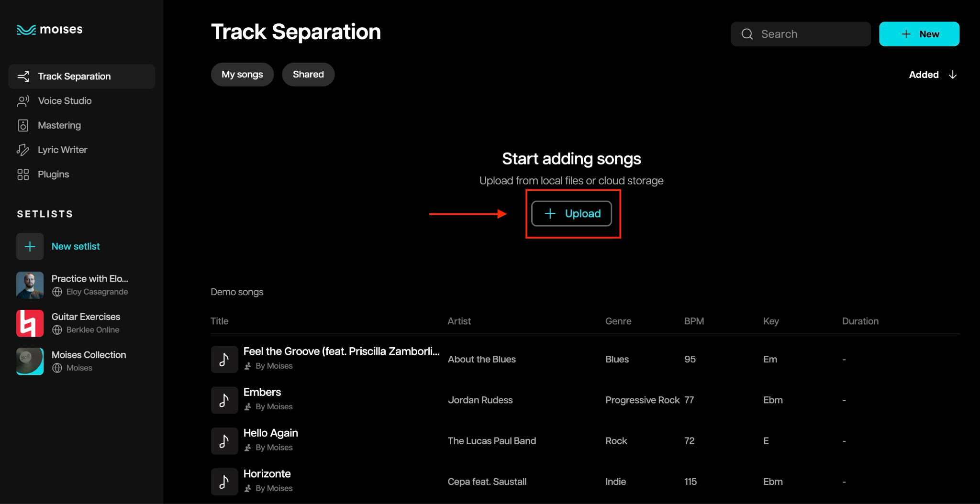Select Track Separation in the sidebar

[81, 77]
